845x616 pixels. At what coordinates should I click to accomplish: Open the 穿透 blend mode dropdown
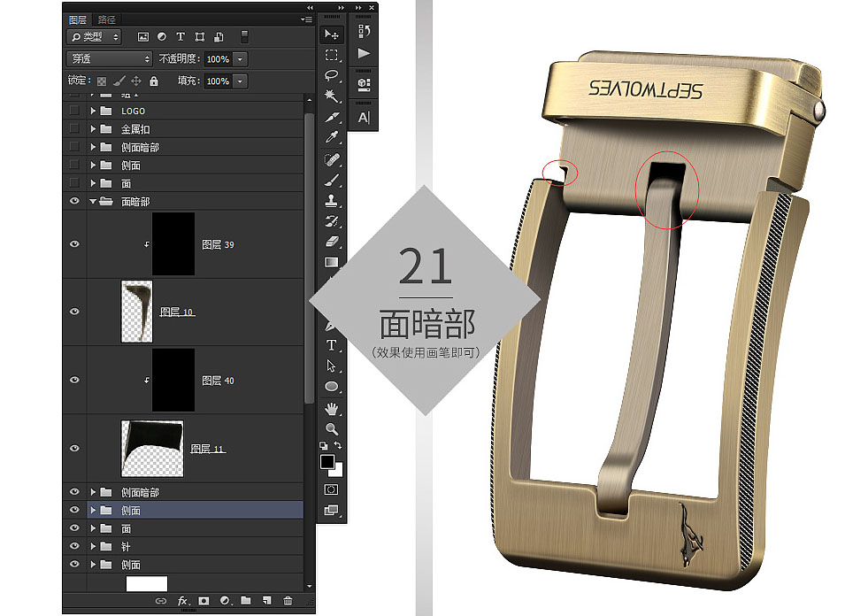110,58
